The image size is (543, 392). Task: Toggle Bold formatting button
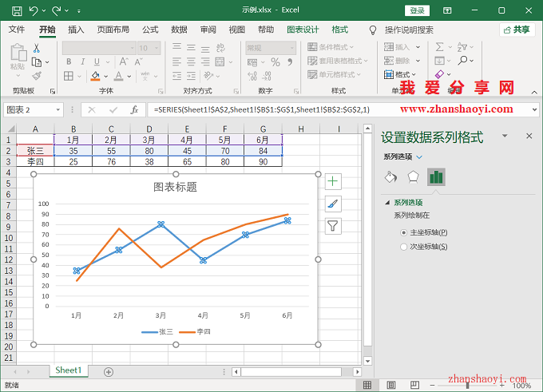(69, 61)
